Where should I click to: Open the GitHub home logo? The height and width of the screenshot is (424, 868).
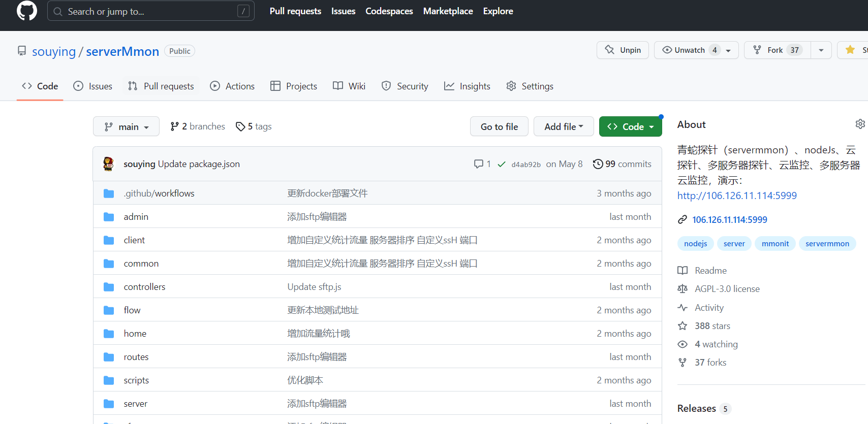(27, 11)
